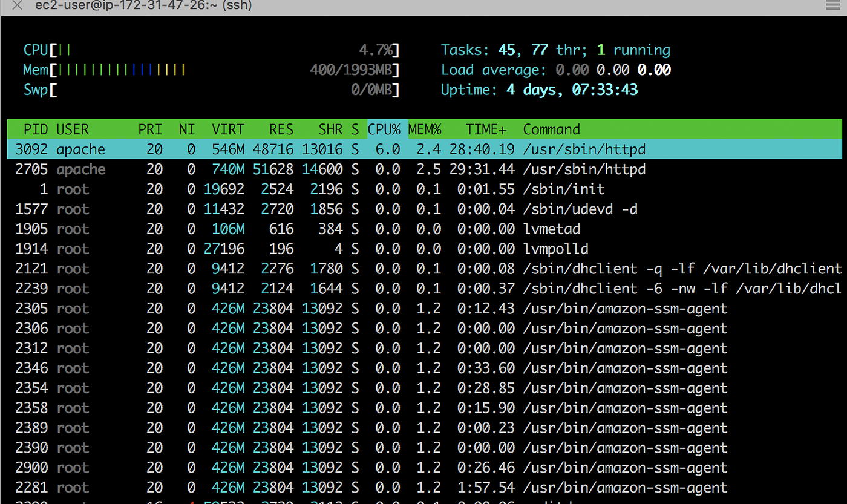Click the Command column header
Image resolution: width=847 pixels, height=504 pixels.
pyautogui.click(x=551, y=129)
